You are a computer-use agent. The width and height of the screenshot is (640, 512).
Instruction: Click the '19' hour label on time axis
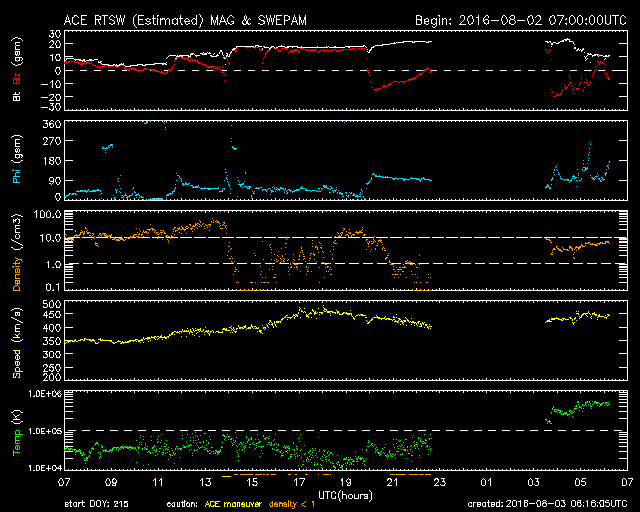click(x=346, y=483)
